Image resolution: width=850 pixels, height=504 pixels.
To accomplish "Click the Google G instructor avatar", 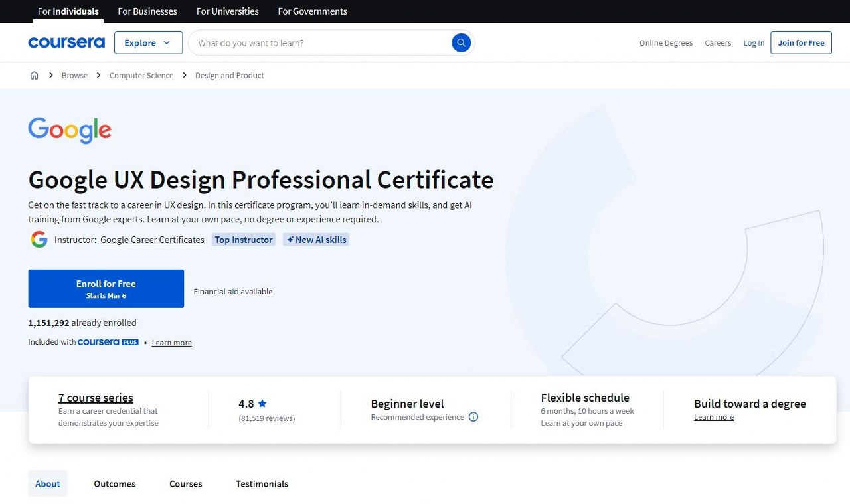I will coord(39,240).
